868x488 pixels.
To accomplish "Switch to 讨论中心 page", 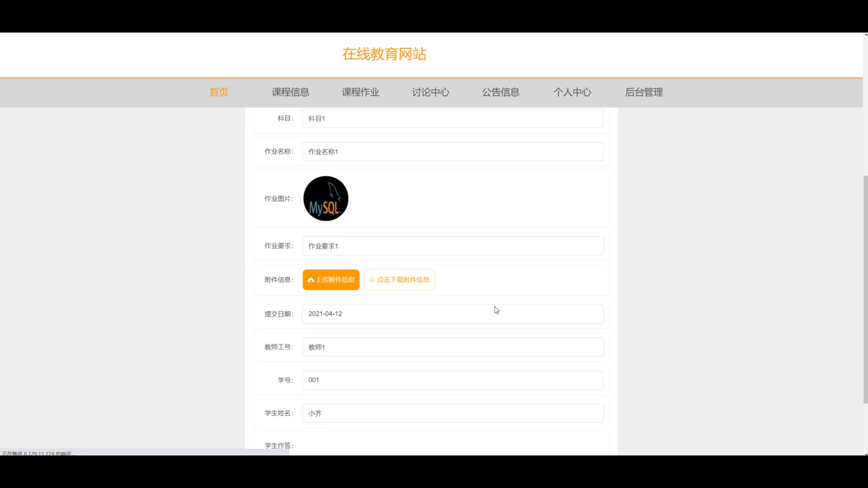I will click(430, 92).
